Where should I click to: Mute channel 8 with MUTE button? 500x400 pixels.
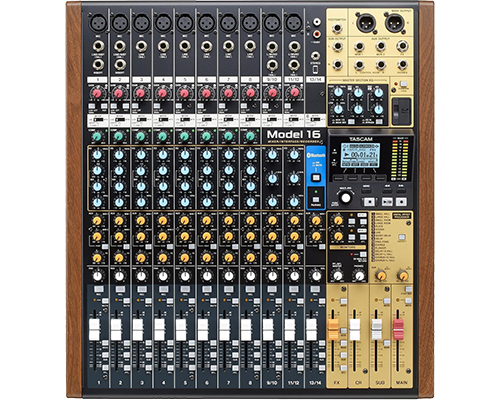click(257, 302)
